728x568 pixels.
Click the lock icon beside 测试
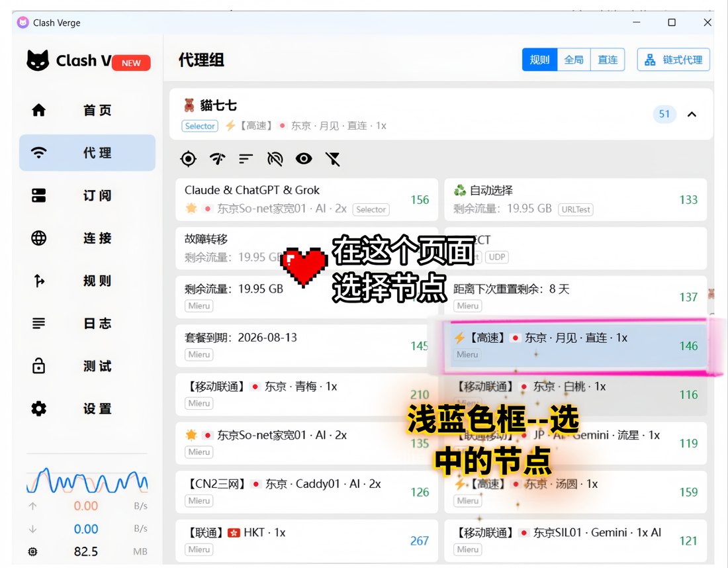click(x=38, y=365)
